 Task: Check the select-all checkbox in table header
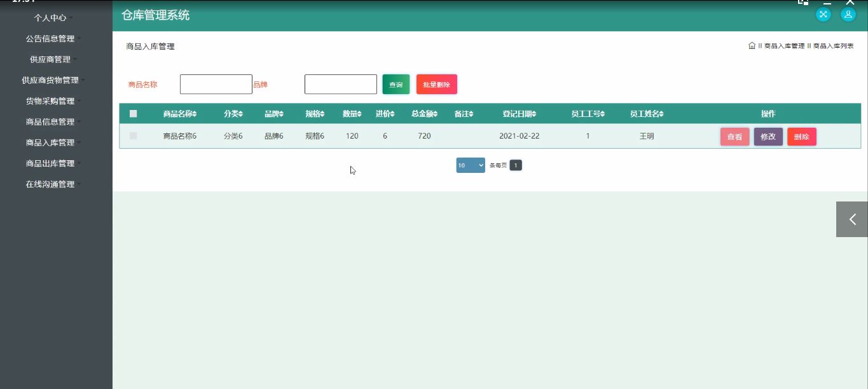(134, 114)
